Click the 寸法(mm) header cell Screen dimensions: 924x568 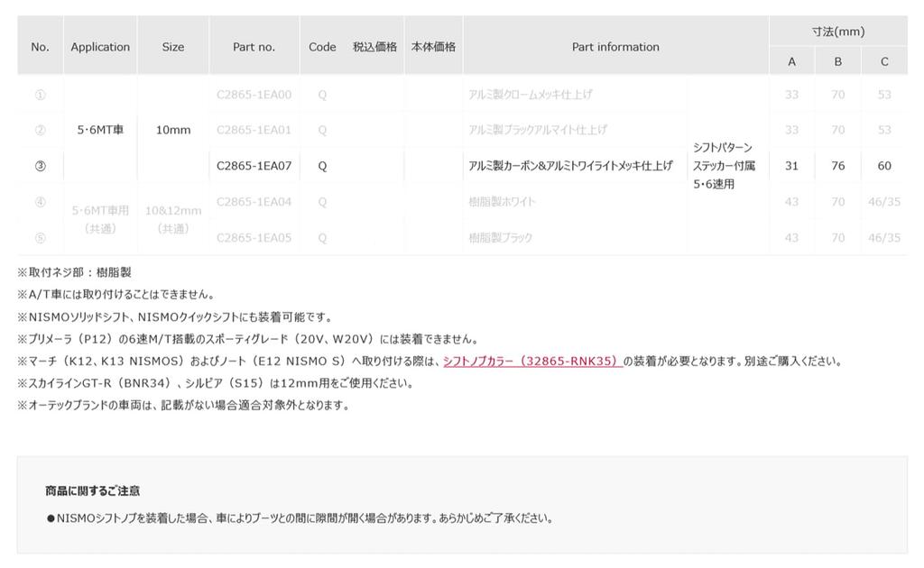point(837,32)
